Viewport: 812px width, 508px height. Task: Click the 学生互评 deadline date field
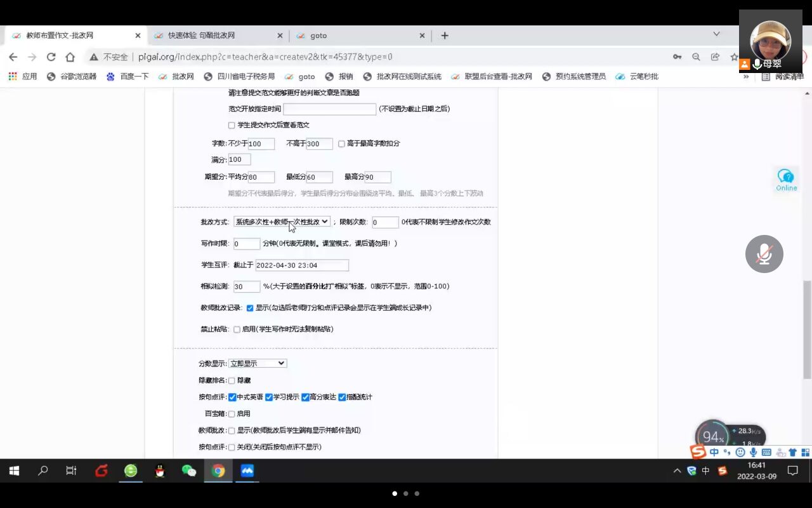click(302, 265)
